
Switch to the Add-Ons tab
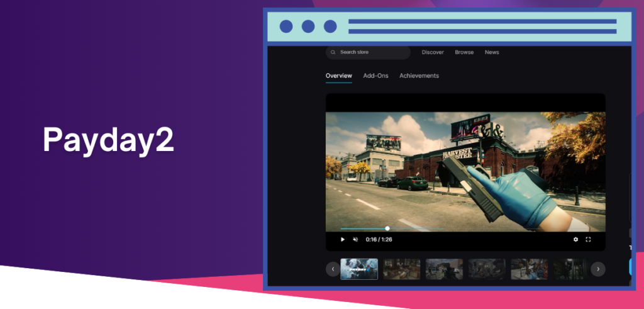coord(375,76)
